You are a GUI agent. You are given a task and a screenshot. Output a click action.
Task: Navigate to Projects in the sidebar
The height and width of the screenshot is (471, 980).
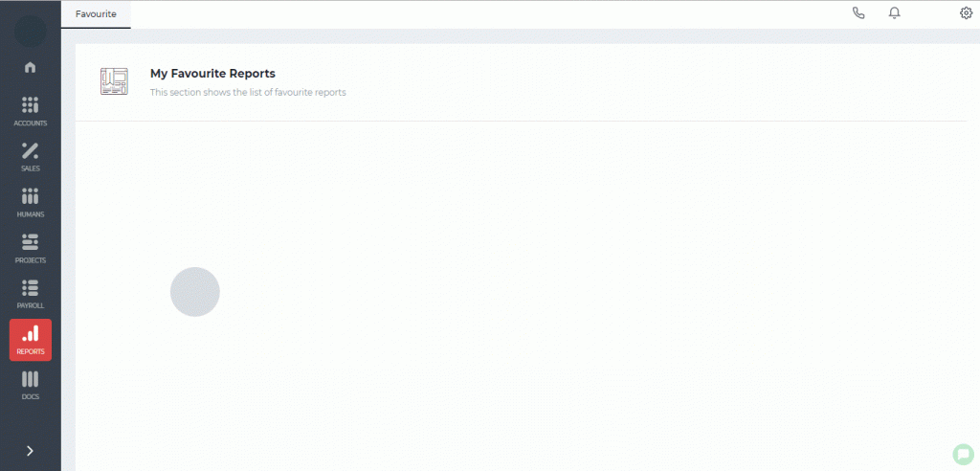point(30,248)
